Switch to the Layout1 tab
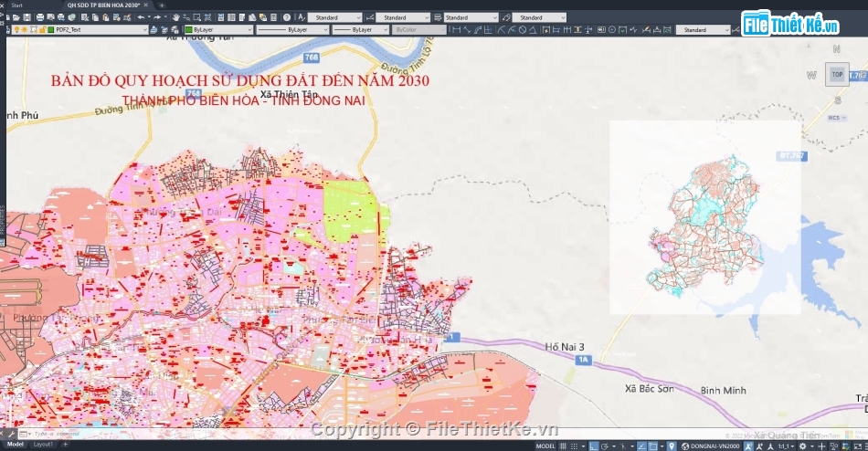This screenshot has height=451, width=868. 43,445
